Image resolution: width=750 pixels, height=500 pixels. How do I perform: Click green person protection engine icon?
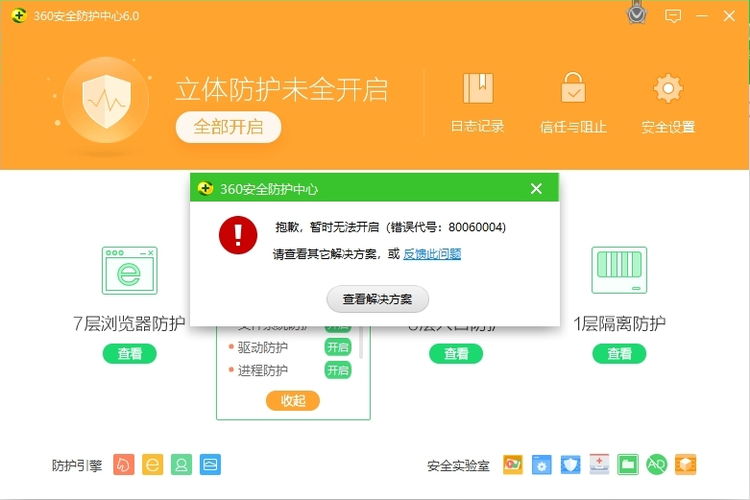tap(181, 465)
